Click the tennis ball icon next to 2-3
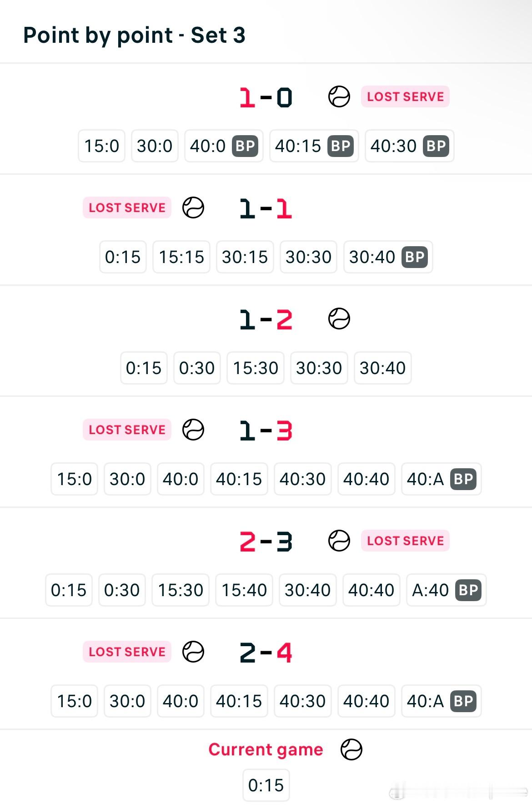 point(339,541)
